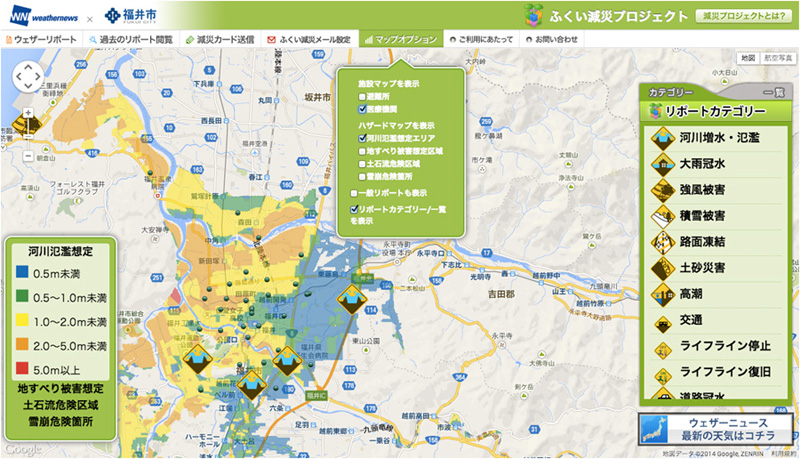Enable 雪崩危険箇所 checkbox
Image resolution: width=800 pixels, height=459 pixels.
[362, 177]
